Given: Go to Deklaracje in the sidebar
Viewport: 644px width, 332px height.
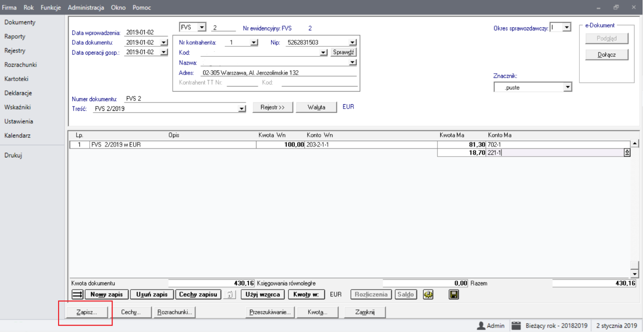Looking at the screenshot, I should [x=18, y=93].
